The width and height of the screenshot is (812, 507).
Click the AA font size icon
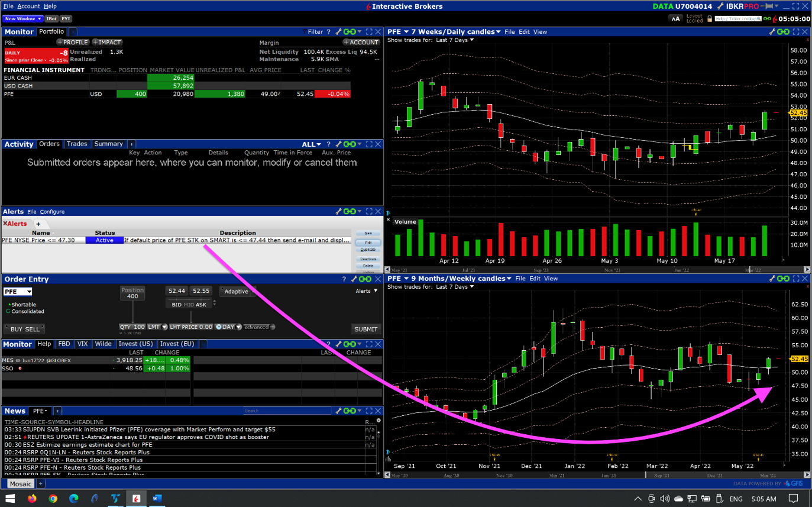(x=675, y=19)
